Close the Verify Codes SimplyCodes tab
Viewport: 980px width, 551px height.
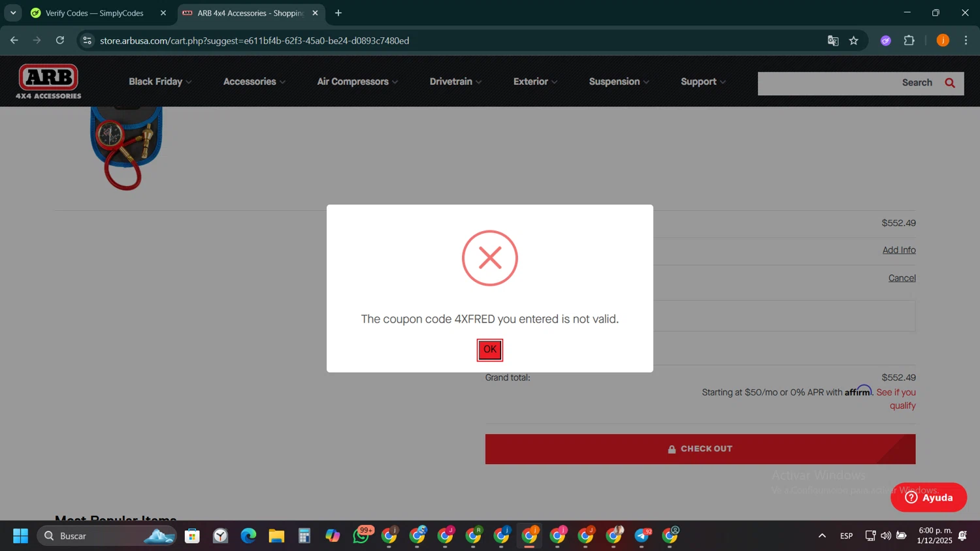pyautogui.click(x=163, y=13)
